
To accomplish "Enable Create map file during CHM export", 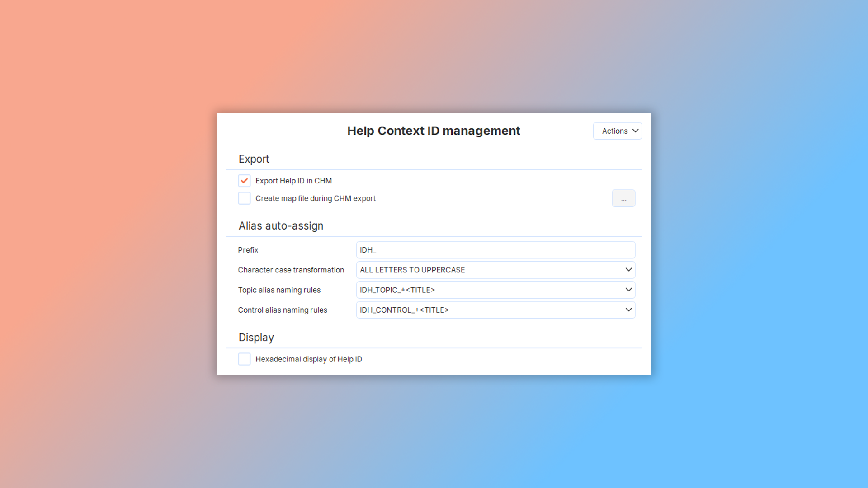I will 244,198.
